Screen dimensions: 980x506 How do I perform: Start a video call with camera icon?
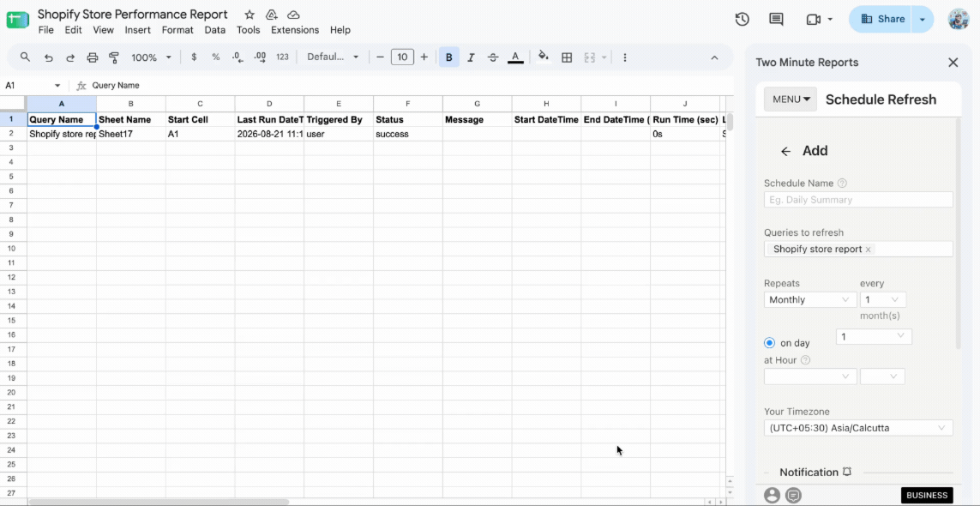[x=813, y=20]
